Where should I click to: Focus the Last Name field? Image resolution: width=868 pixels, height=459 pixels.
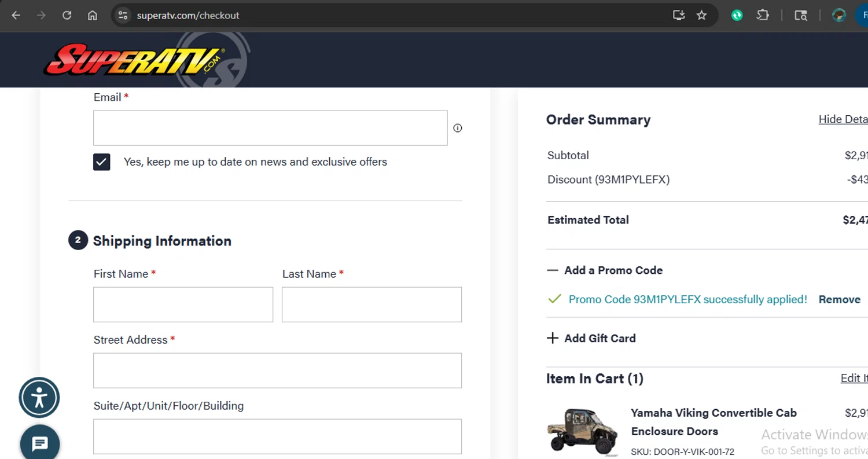(x=372, y=304)
